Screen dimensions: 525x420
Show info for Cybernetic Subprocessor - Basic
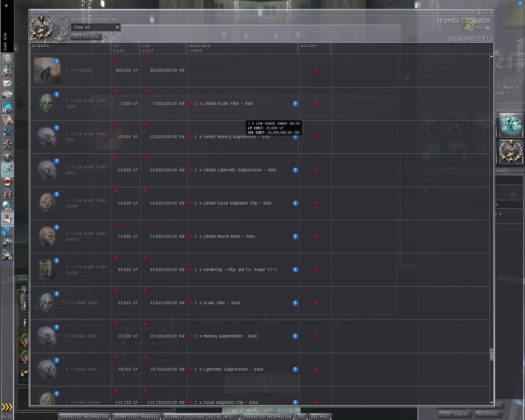click(295, 370)
